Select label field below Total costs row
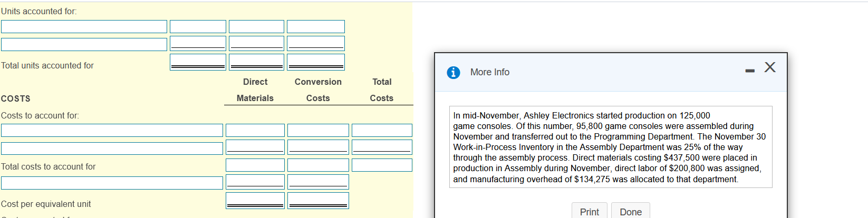The image size is (868, 218). tap(112, 183)
